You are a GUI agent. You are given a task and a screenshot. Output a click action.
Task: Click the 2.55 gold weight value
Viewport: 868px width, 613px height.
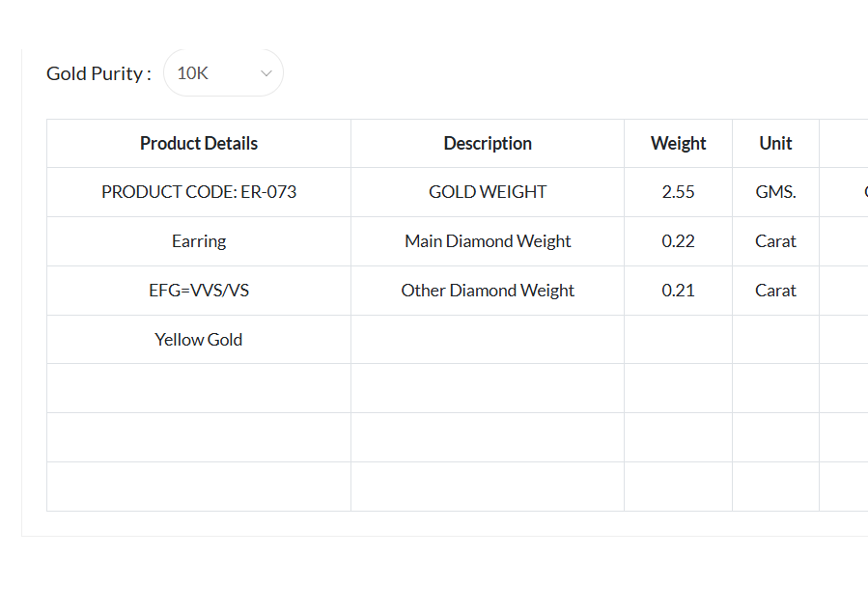[678, 192]
